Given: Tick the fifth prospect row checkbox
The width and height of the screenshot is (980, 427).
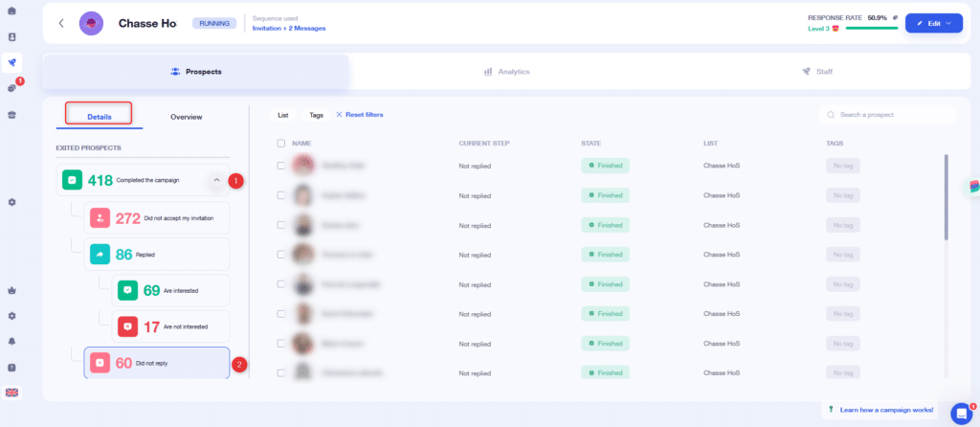Looking at the screenshot, I should [x=280, y=283].
